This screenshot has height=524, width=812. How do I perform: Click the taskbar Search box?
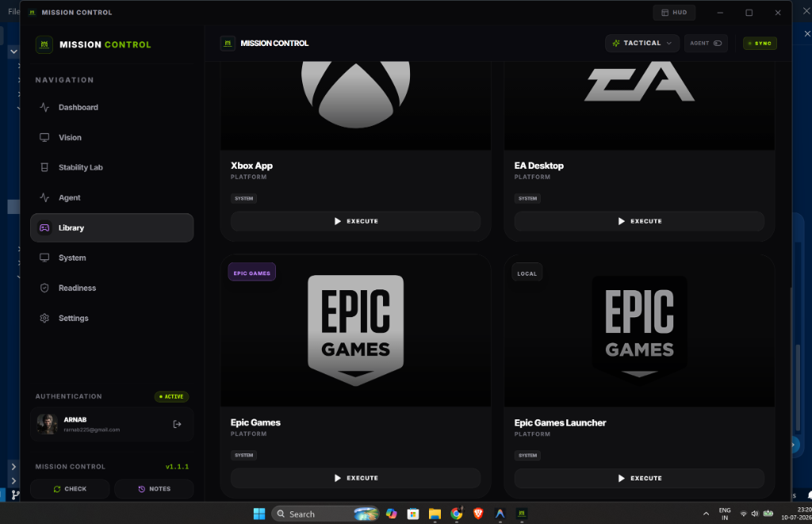(x=325, y=514)
